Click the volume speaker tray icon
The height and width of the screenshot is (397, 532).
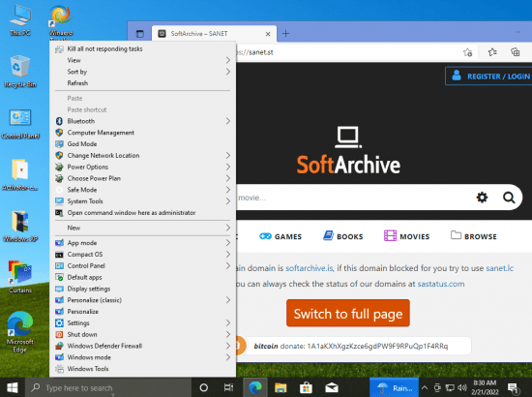coord(461,387)
